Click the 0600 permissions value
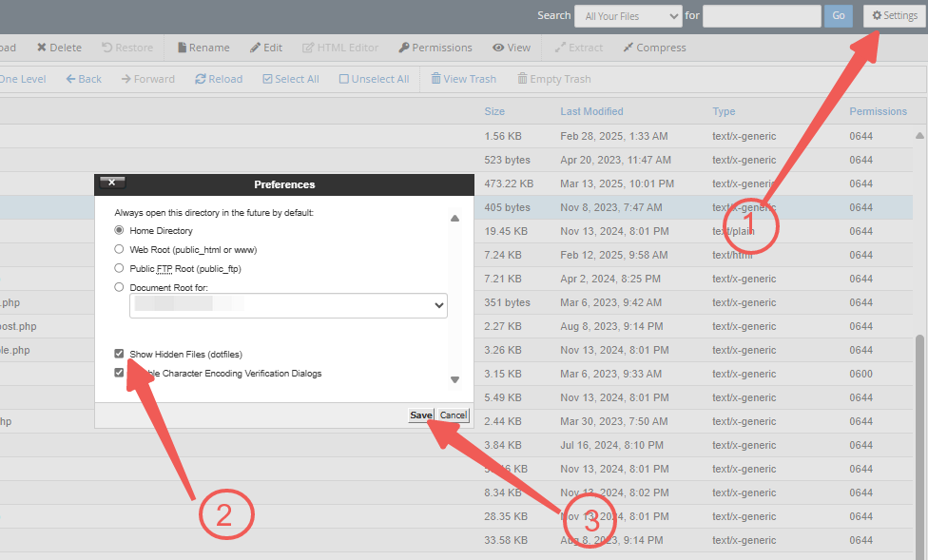This screenshot has height=560, width=928. [860, 374]
